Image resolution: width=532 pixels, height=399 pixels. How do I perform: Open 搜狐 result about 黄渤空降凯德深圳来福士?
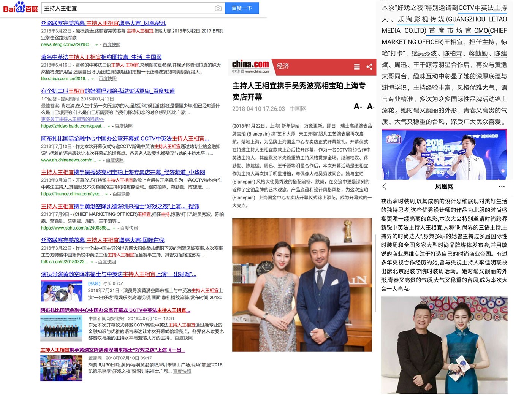(x=120, y=206)
